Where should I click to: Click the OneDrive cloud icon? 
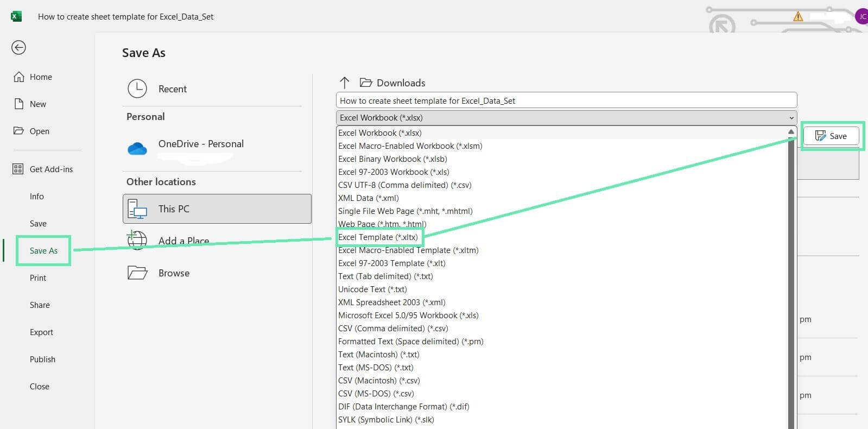137,148
